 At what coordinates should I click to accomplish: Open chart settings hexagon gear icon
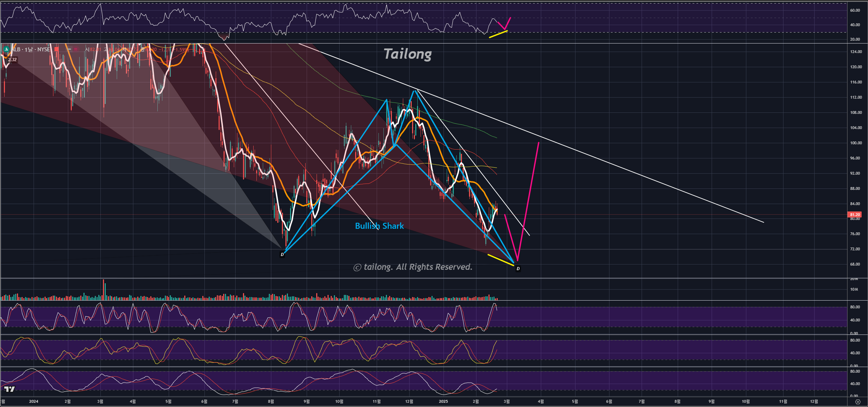pyautogui.click(x=857, y=402)
